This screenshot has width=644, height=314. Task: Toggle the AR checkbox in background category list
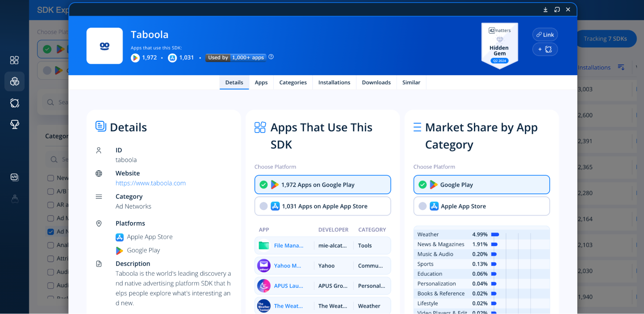51,205
